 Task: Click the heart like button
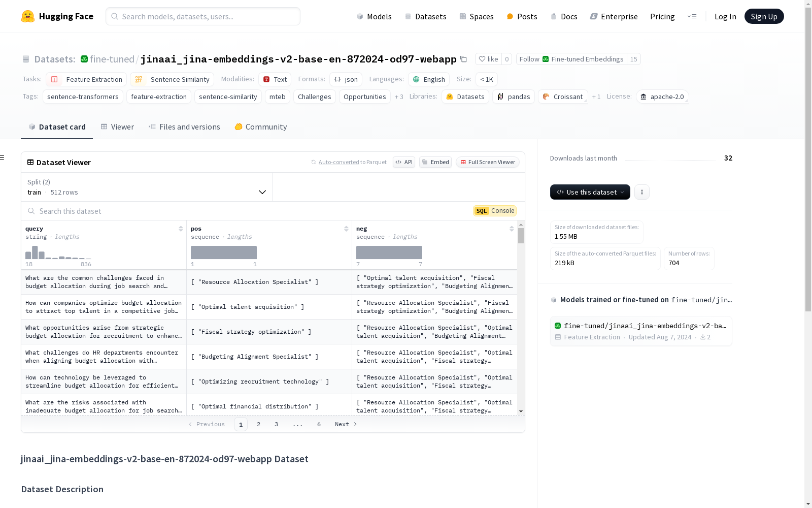coord(488,59)
